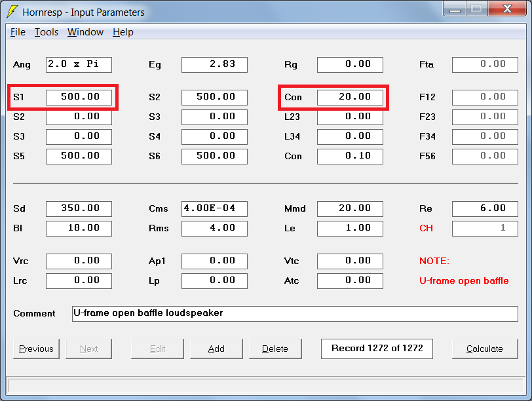
Task: Click the Fta field
Action: tap(485, 64)
